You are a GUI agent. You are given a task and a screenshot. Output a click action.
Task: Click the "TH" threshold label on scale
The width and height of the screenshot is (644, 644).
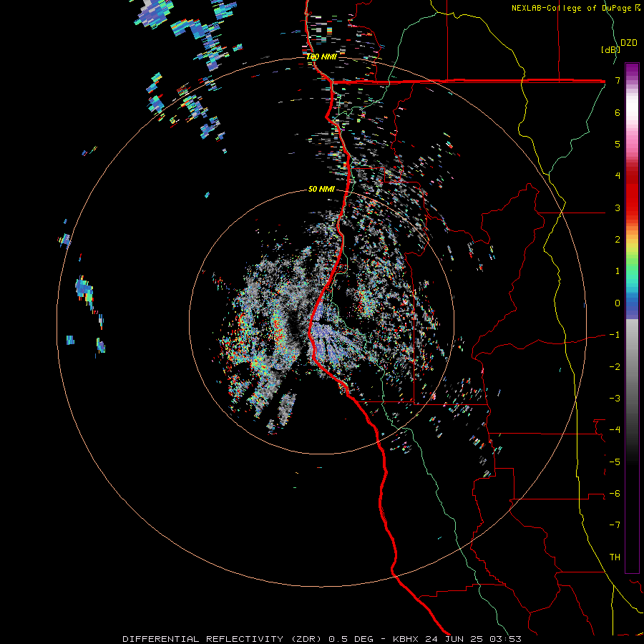coord(615,557)
